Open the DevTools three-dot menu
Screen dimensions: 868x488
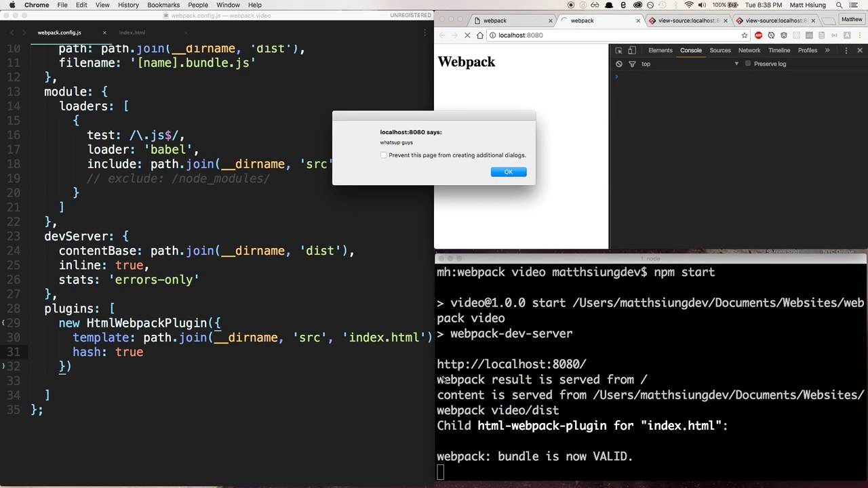point(846,50)
